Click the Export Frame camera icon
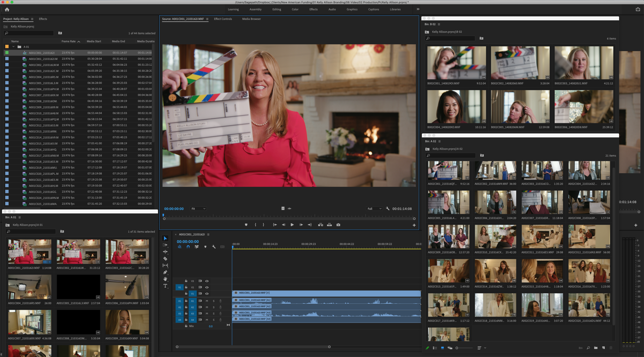644x357 pixels. [x=338, y=225]
